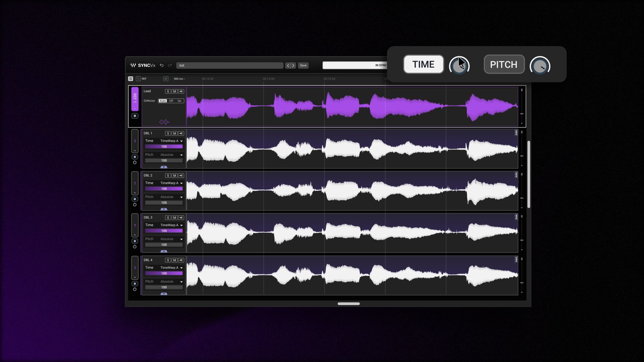Open DBL 4 TimeWarp A dropdown
The height and width of the screenshot is (362, 644).
click(171, 268)
